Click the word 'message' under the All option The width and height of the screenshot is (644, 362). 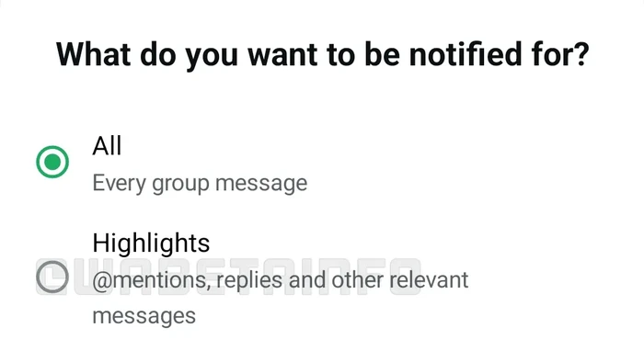[261, 184]
